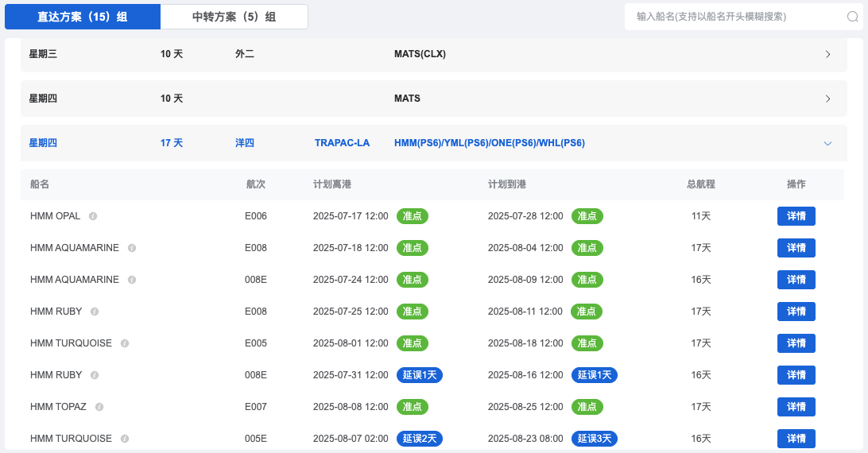Click the ship name search input field
868x453 pixels.
(735, 17)
